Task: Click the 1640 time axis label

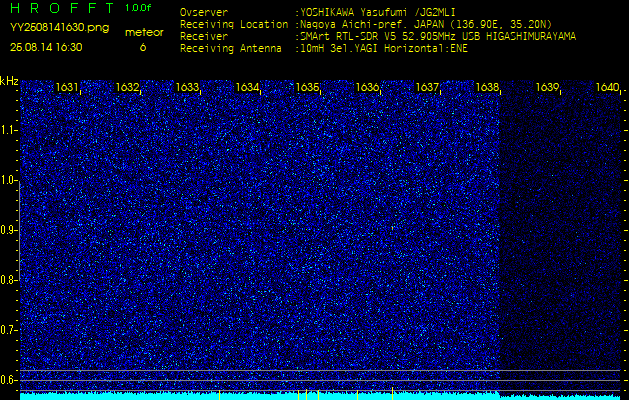Action: click(x=607, y=87)
